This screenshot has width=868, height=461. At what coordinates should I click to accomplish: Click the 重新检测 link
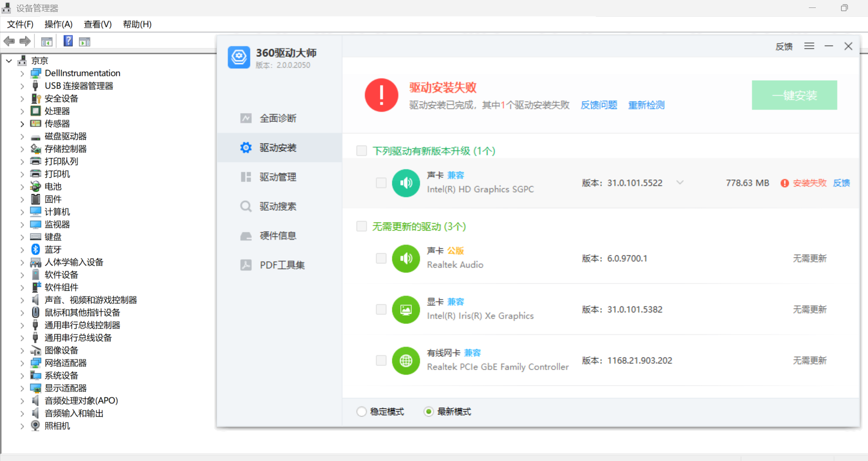coord(646,105)
